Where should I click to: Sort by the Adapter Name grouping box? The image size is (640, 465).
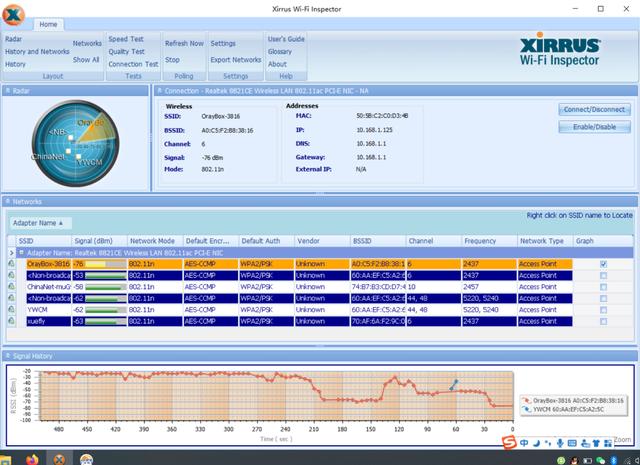[x=38, y=222]
